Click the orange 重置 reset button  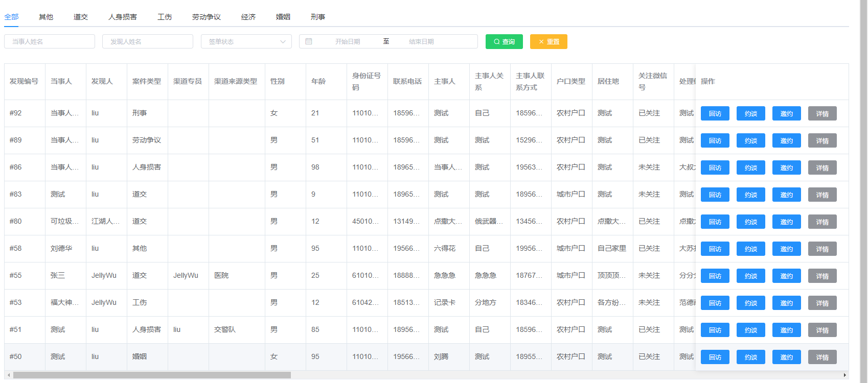point(549,41)
